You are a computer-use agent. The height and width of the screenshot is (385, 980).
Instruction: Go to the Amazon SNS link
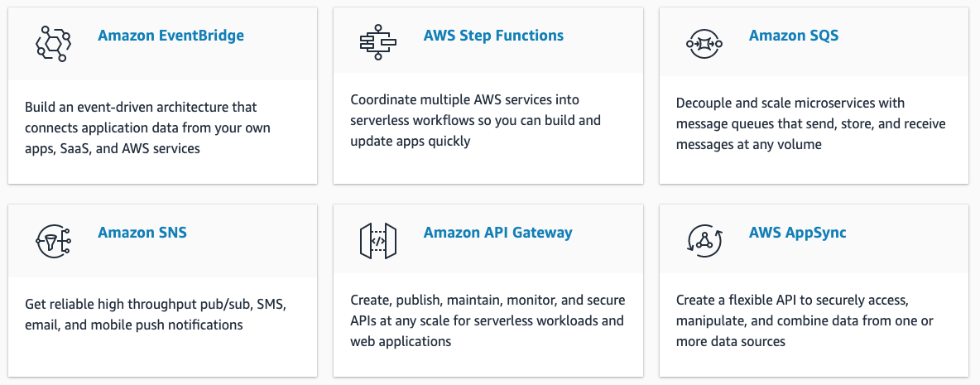142,233
